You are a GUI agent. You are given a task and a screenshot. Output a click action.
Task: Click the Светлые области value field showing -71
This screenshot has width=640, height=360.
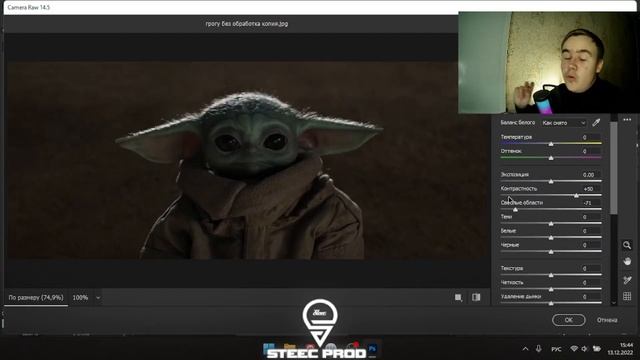pos(588,203)
